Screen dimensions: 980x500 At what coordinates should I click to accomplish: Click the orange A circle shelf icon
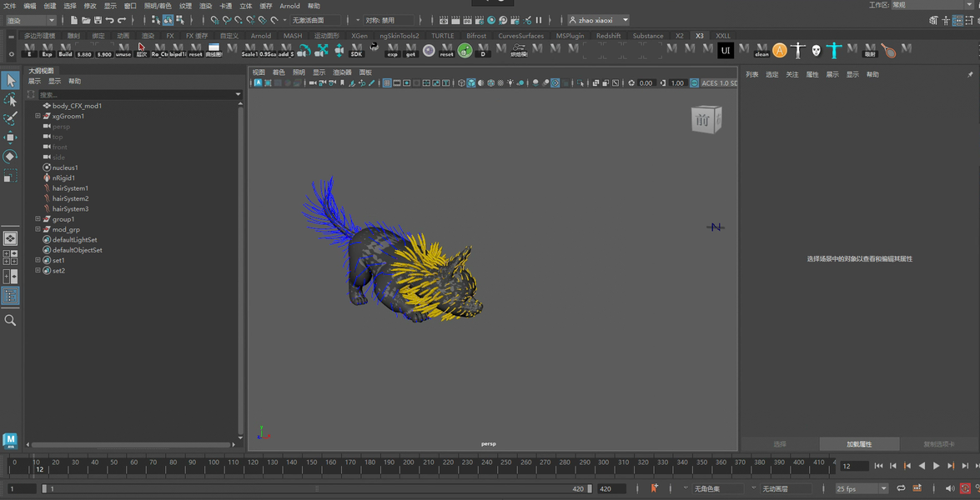779,51
